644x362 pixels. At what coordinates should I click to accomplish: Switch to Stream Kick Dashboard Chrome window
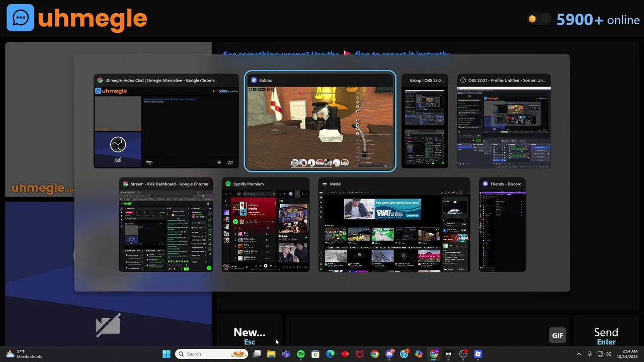coord(166,225)
